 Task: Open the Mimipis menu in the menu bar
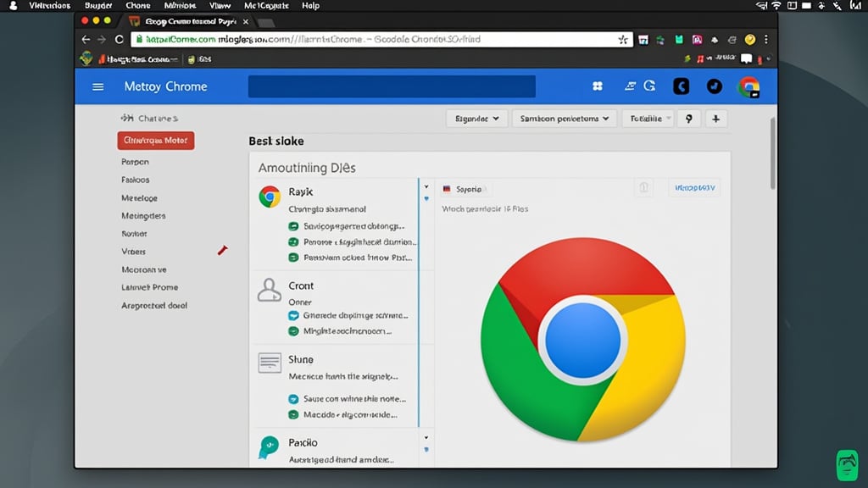tap(180, 6)
